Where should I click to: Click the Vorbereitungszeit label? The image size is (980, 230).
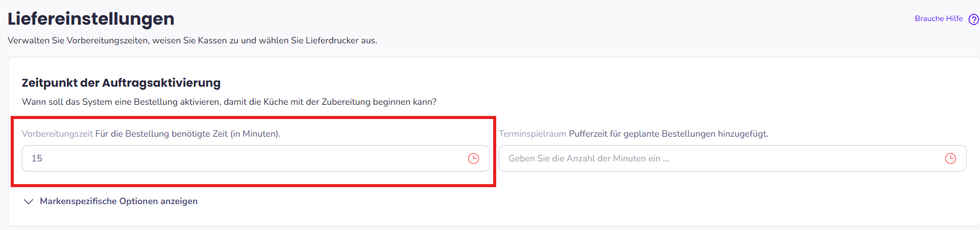(x=57, y=134)
